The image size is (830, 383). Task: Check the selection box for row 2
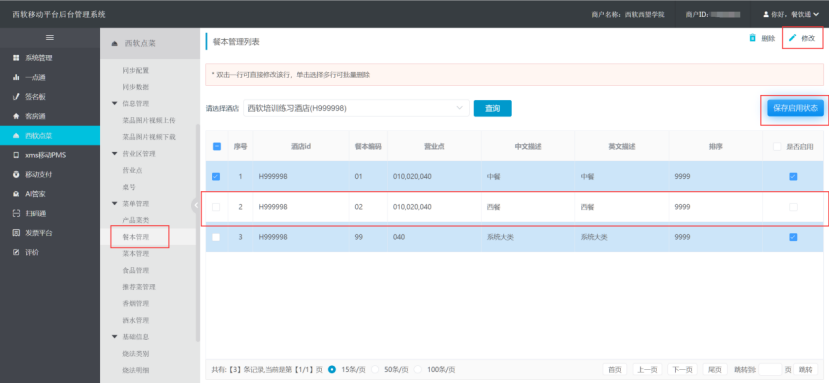click(216, 207)
